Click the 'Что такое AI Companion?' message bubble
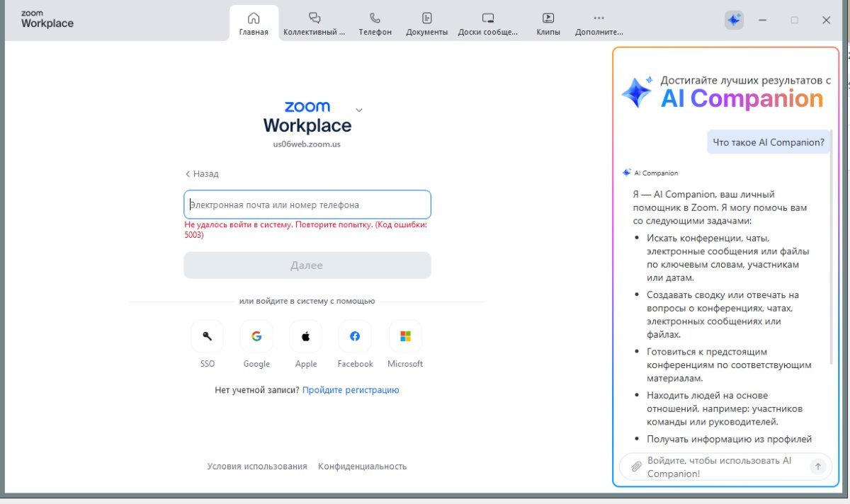This screenshot has width=850, height=504. click(769, 142)
